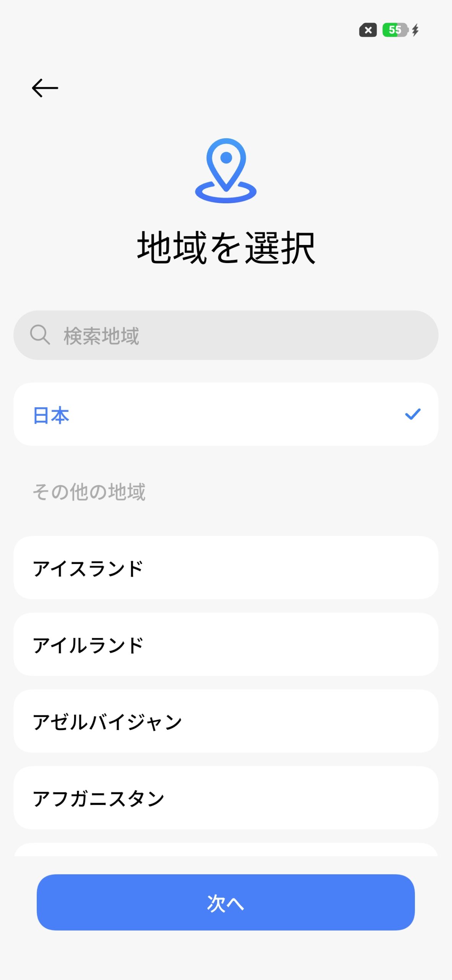
Task: Tap the charging lightning bolt icon
Action: 415,30
